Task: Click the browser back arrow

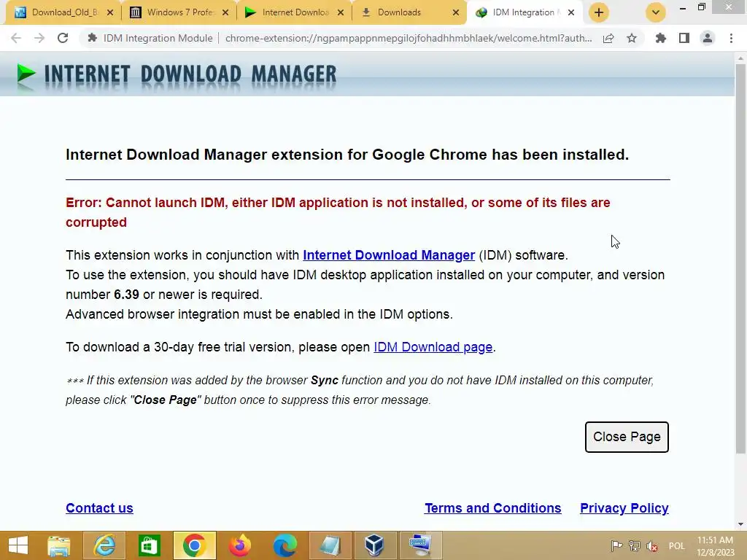Action: [16, 38]
